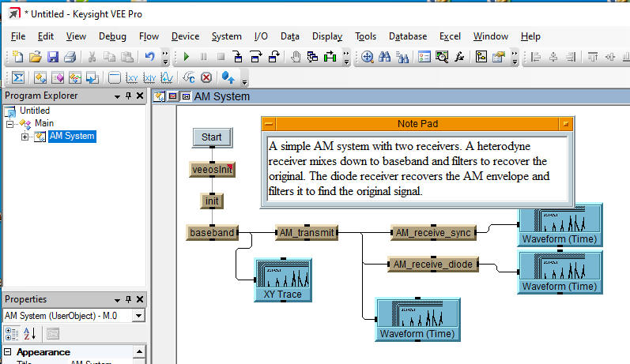Click the binoculars Find icon

click(386, 57)
